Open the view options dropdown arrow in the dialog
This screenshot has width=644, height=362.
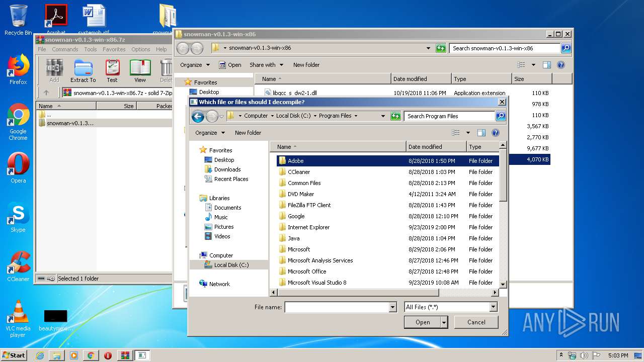click(x=468, y=133)
